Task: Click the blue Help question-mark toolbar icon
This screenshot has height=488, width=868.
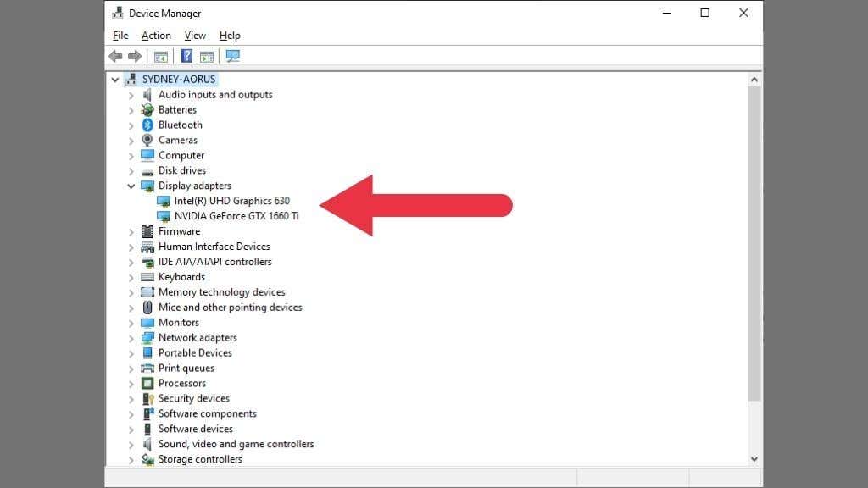Action: coord(187,56)
